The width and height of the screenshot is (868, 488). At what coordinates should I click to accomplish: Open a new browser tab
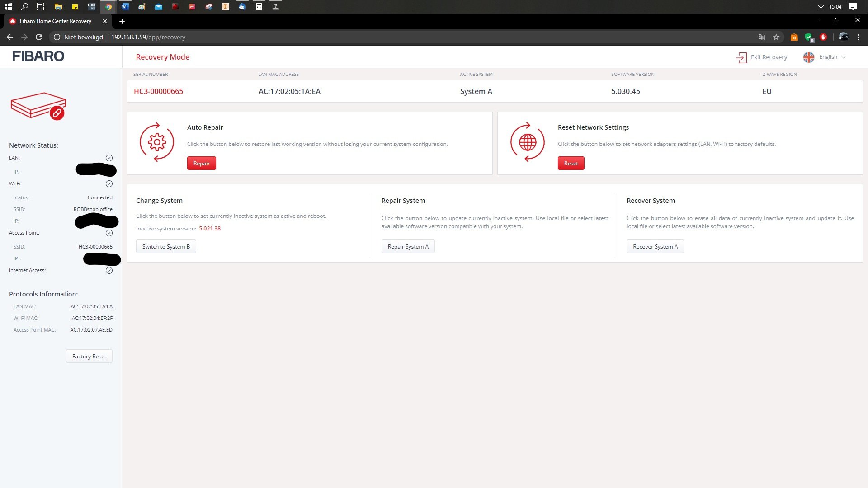point(122,21)
